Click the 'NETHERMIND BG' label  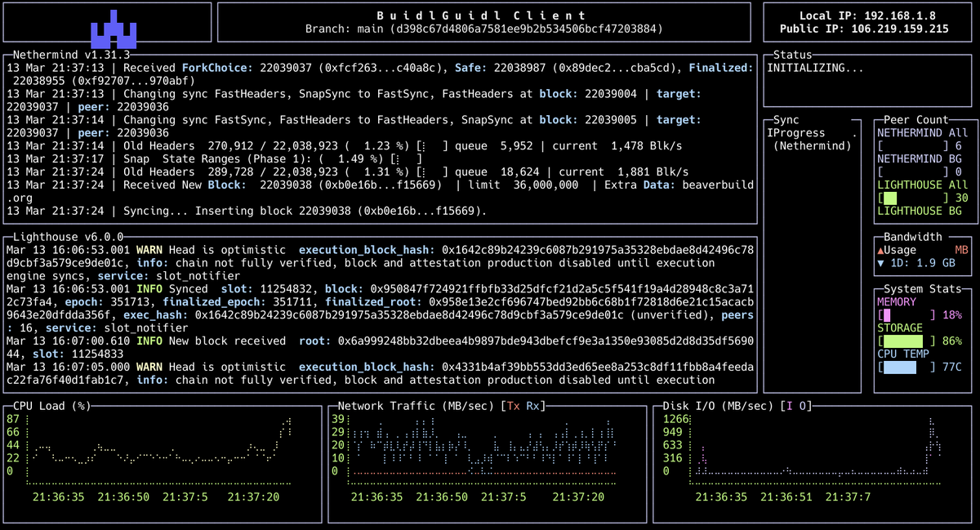tap(920, 158)
